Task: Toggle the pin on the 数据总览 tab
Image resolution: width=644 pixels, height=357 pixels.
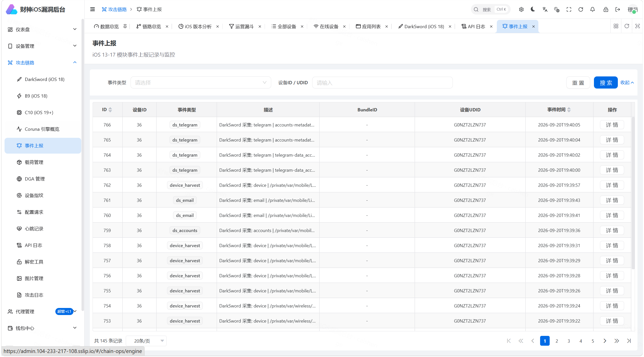Action: tap(125, 26)
